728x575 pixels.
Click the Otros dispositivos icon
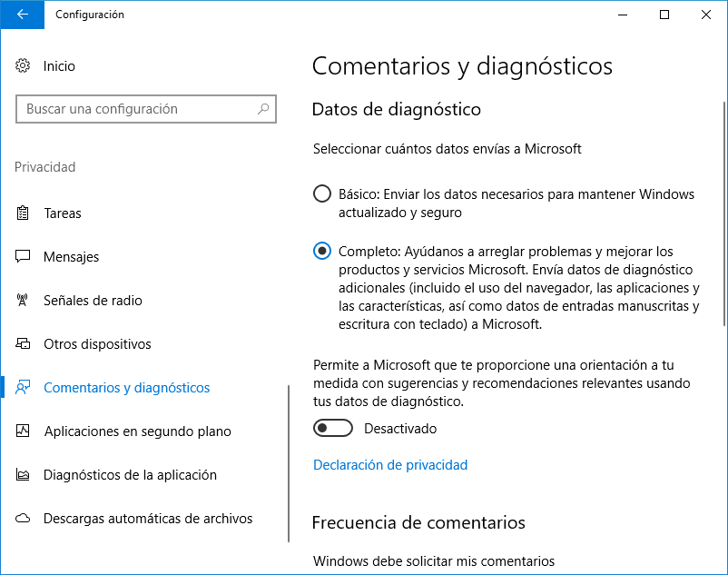24,344
